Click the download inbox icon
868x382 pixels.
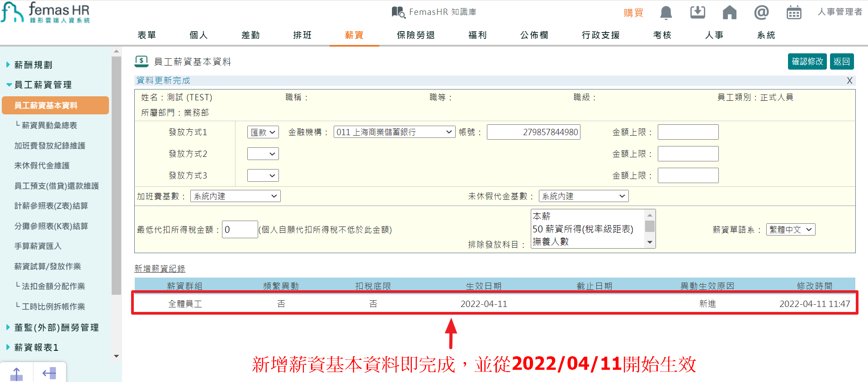[698, 12]
